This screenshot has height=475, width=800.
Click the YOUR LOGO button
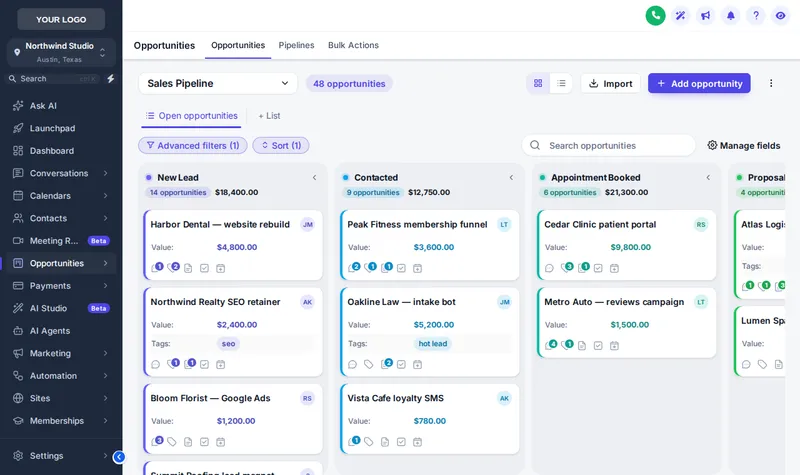pos(61,19)
